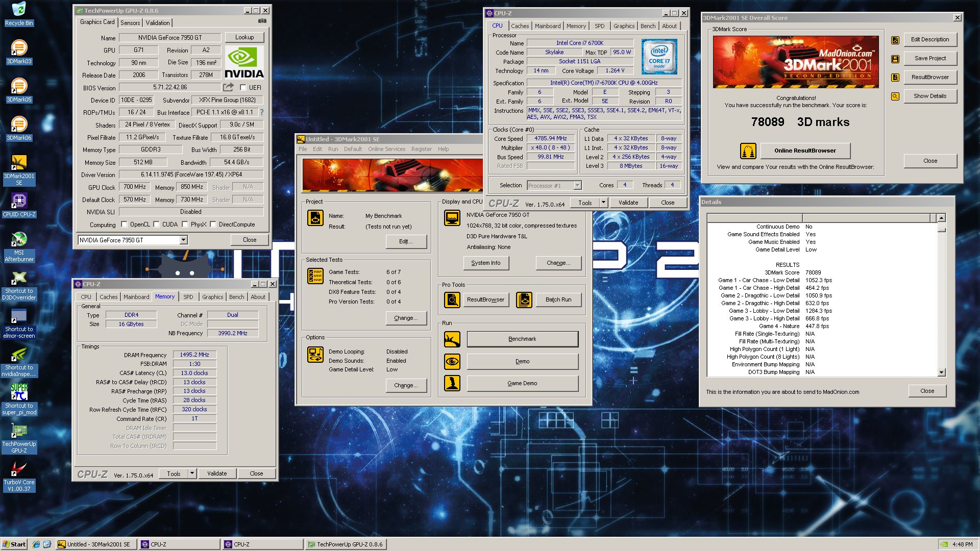Image resolution: width=980 pixels, height=551 pixels.
Task: Click the GPU-Z BIOS export share icon
Action: pos(228,87)
